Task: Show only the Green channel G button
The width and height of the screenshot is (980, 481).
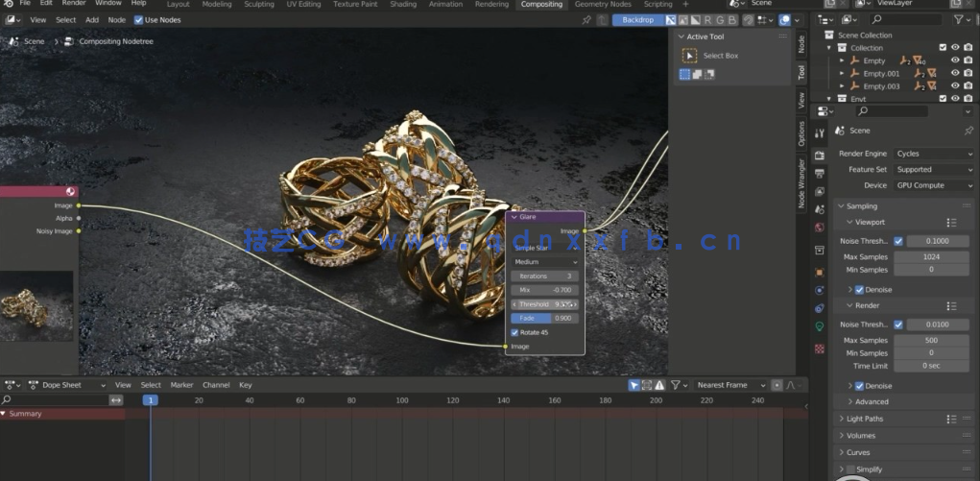Action: (x=720, y=20)
